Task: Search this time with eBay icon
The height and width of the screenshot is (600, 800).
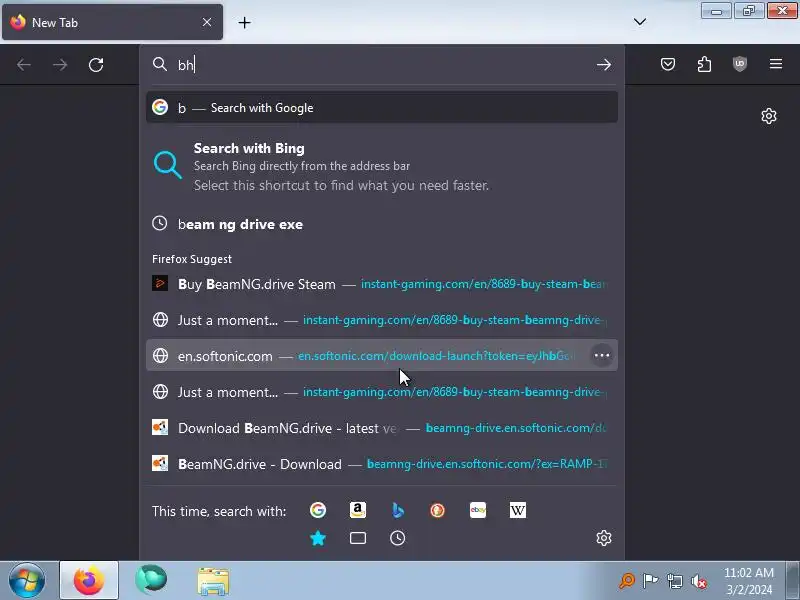Action: pyautogui.click(x=478, y=510)
